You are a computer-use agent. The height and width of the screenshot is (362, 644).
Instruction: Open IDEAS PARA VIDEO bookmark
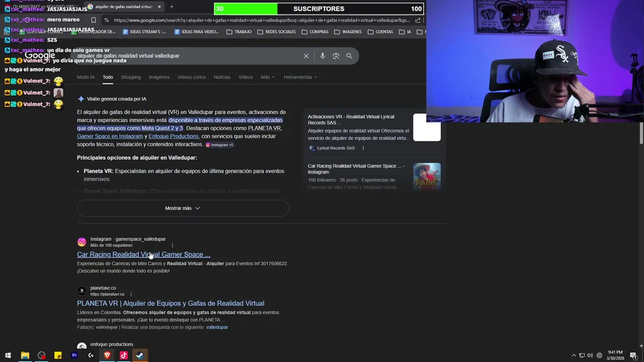pos(196,32)
